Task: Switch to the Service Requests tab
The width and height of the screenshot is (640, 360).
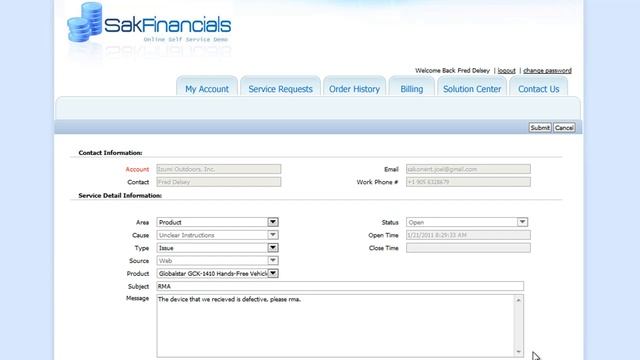Action: (280, 87)
